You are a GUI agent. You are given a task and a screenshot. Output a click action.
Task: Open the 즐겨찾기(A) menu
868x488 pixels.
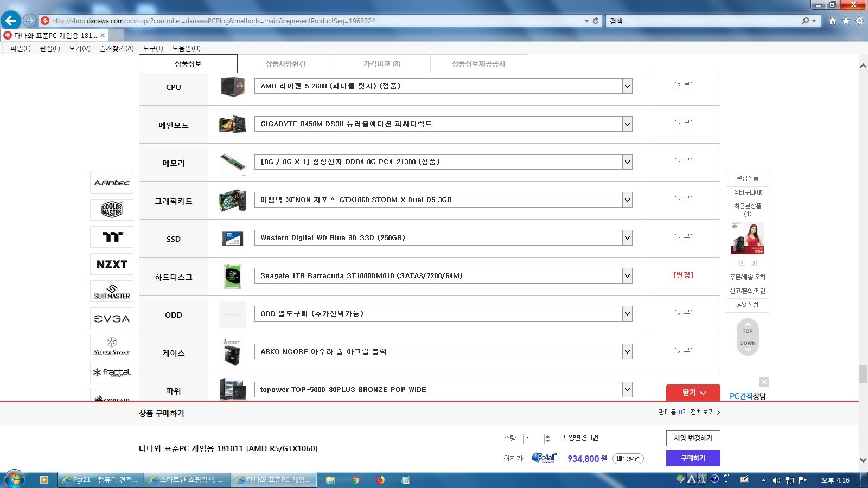[117, 48]
